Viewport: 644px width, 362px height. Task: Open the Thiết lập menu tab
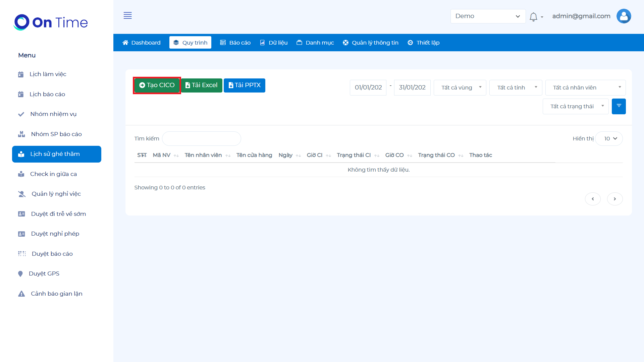423,43
